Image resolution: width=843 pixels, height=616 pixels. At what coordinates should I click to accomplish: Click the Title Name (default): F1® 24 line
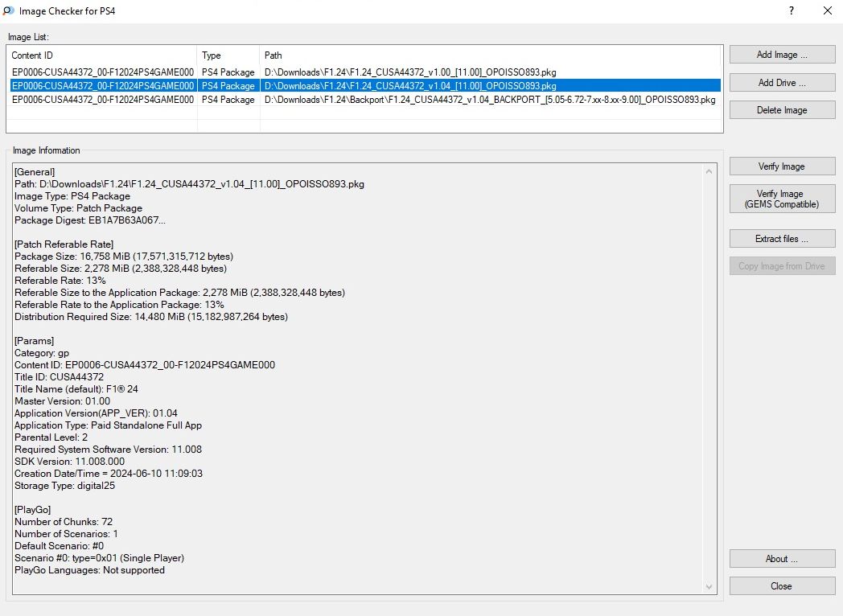pos(76,389)
